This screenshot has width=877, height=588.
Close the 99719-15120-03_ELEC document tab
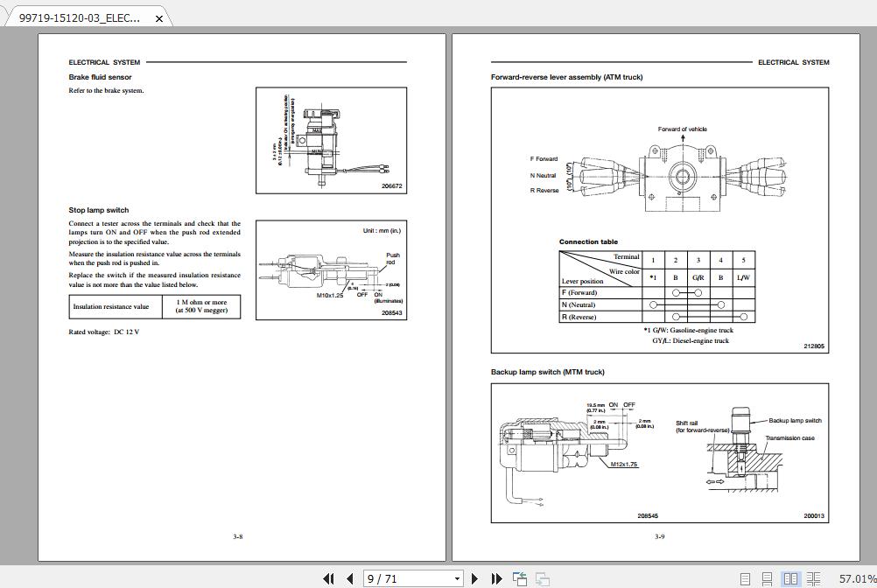click(x=158, y=17)
